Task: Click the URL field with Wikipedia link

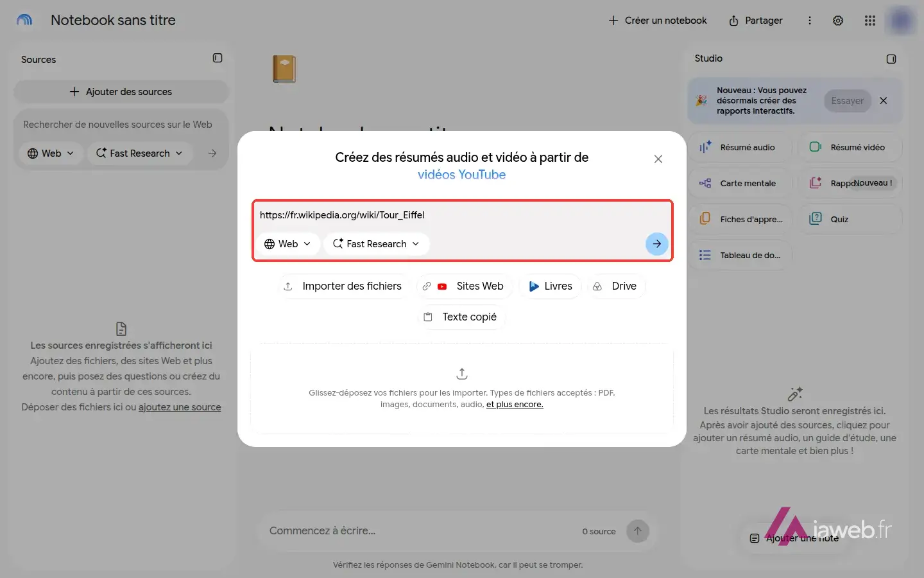Action: [x=462, y=215]
